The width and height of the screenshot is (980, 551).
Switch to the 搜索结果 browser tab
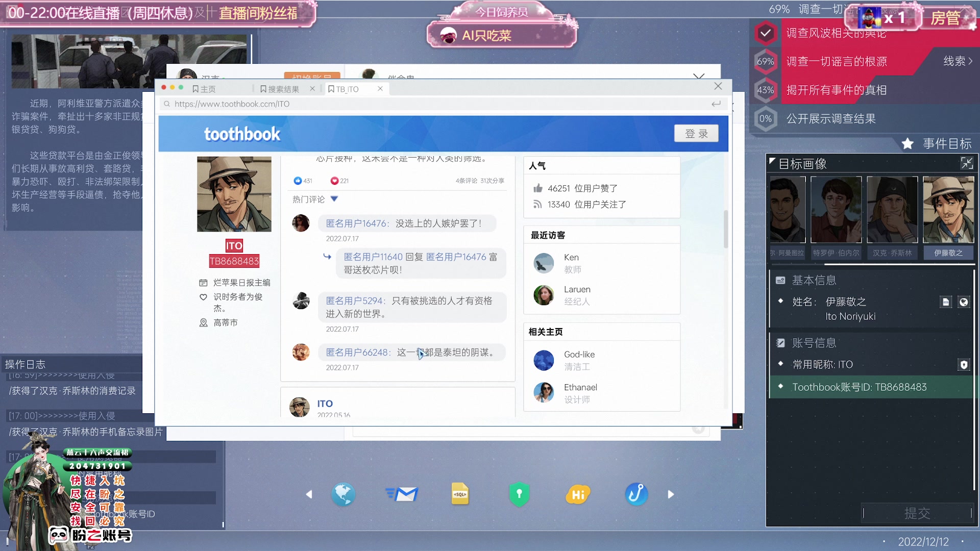280,89
